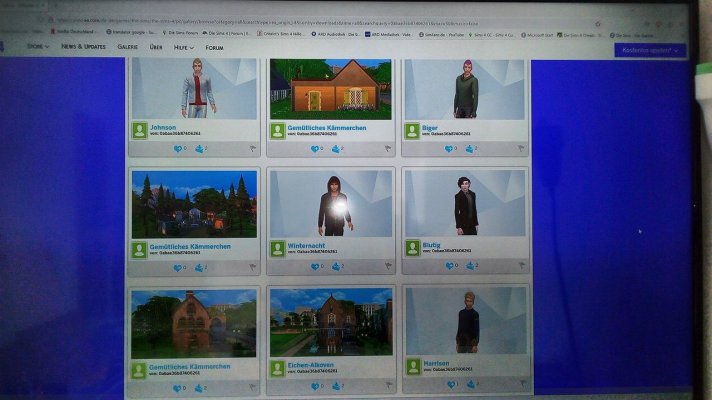Download the Eichen-Alkoven lot via download icon

pyautogui.click(x=336, y=386)
